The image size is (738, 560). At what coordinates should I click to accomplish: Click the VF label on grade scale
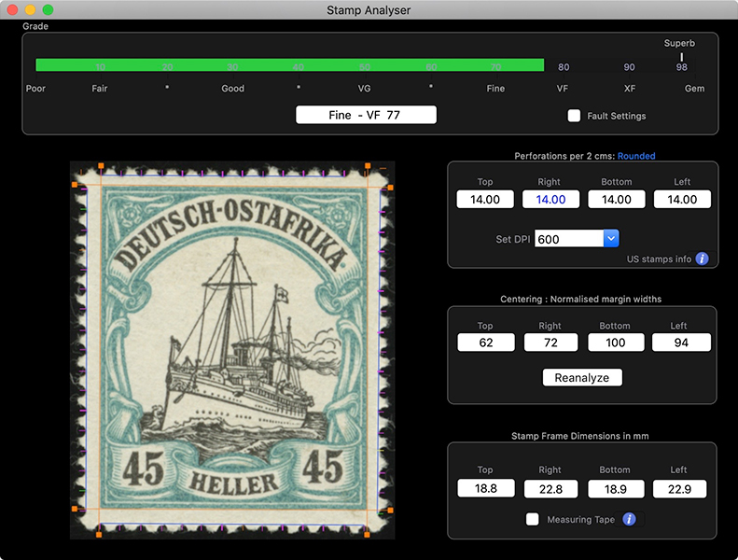tap(562, 89)
